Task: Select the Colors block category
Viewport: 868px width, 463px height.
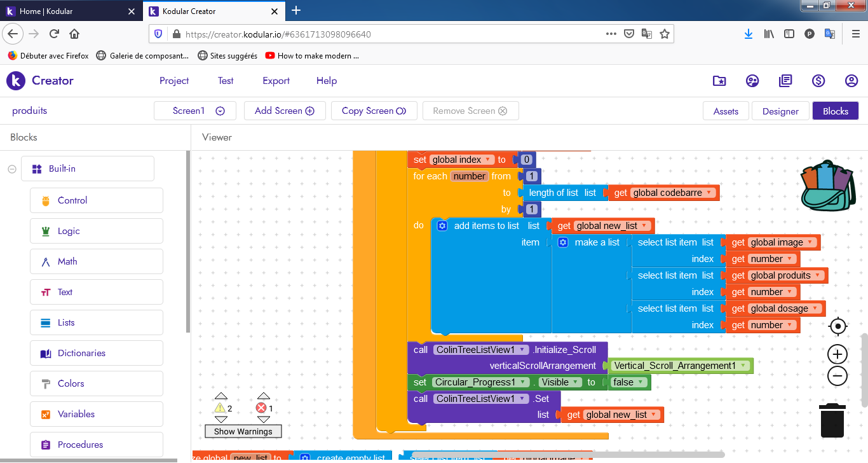Action: click(71, 384)
